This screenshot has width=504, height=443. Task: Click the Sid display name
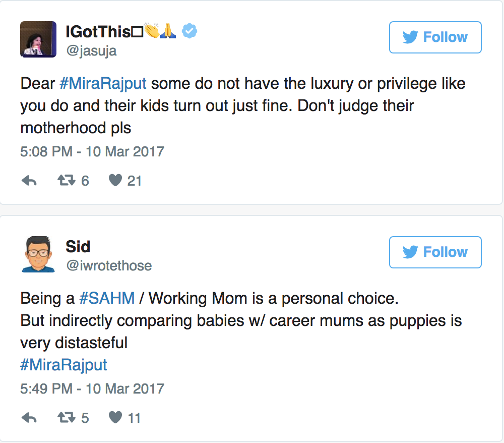[x=78, y=247]
